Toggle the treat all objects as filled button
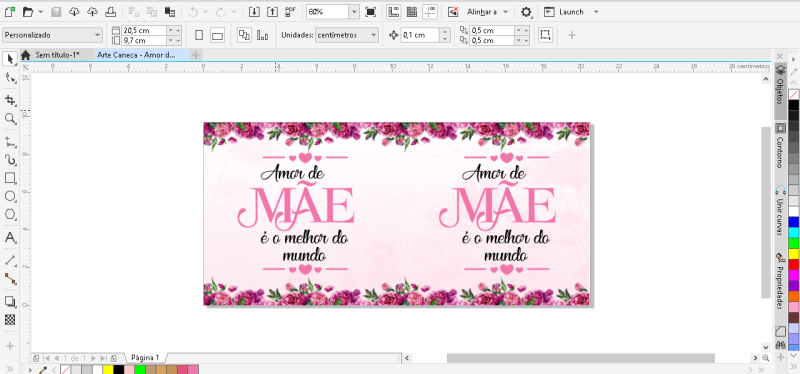 click(x=545, y=35)
